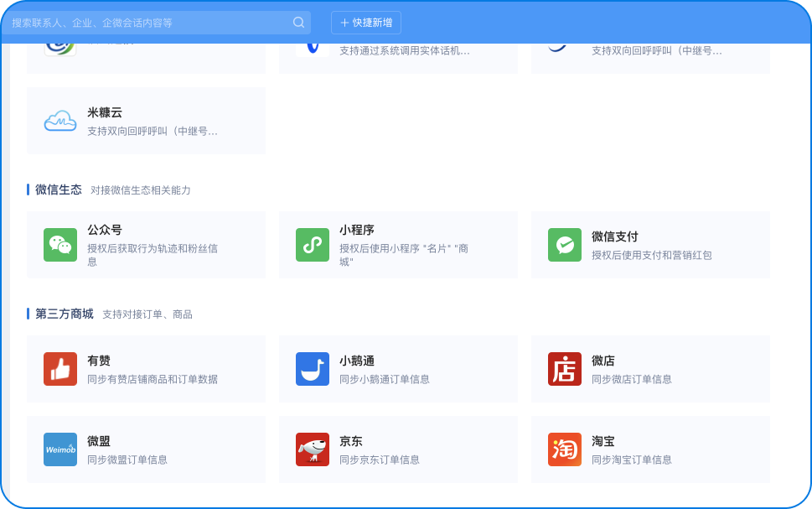This screenshot has height=509, width=812.
Task: Click the description 同步微店订单信息
Action: point(632,379)
